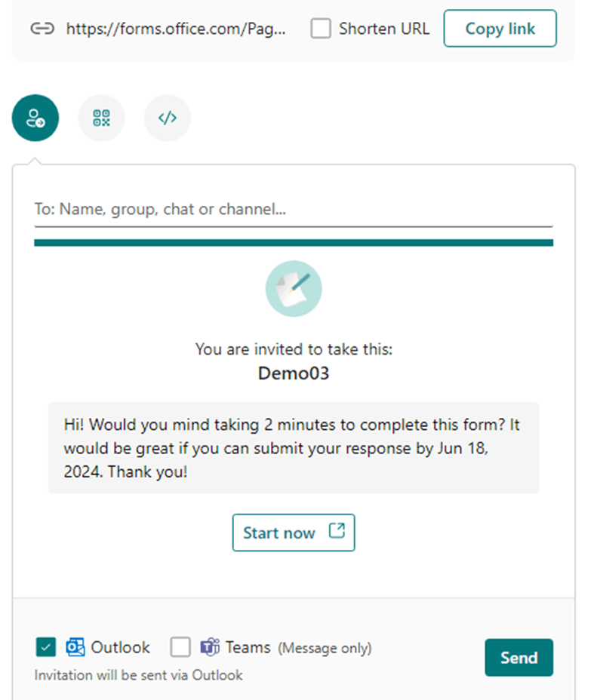The height and width of the screenshot is (700, 597).
Task: Enable the Shorten URL checkbox
Action: tap(321, 28)
